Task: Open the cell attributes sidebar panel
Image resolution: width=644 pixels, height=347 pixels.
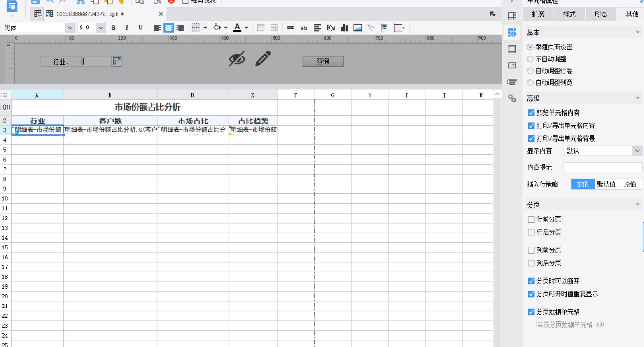Action: tap(512, 33)
